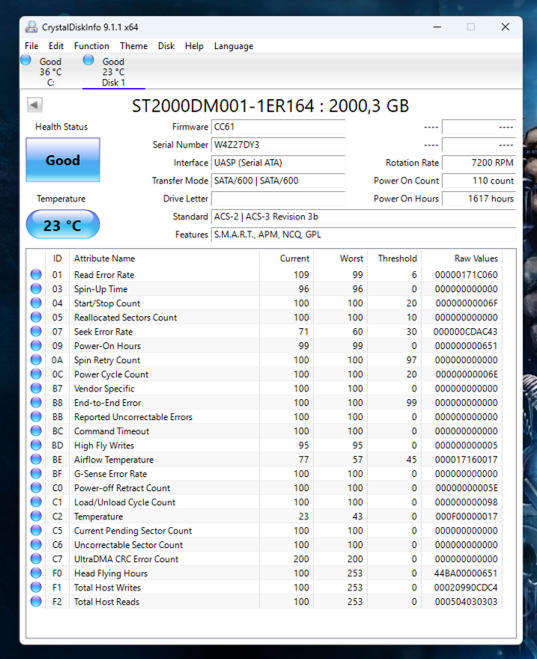Image resolution: width=537 pixels, height=659 pixels.
Task: Click the status icon for End-to-End Error
Action: [x=36, y=403]
